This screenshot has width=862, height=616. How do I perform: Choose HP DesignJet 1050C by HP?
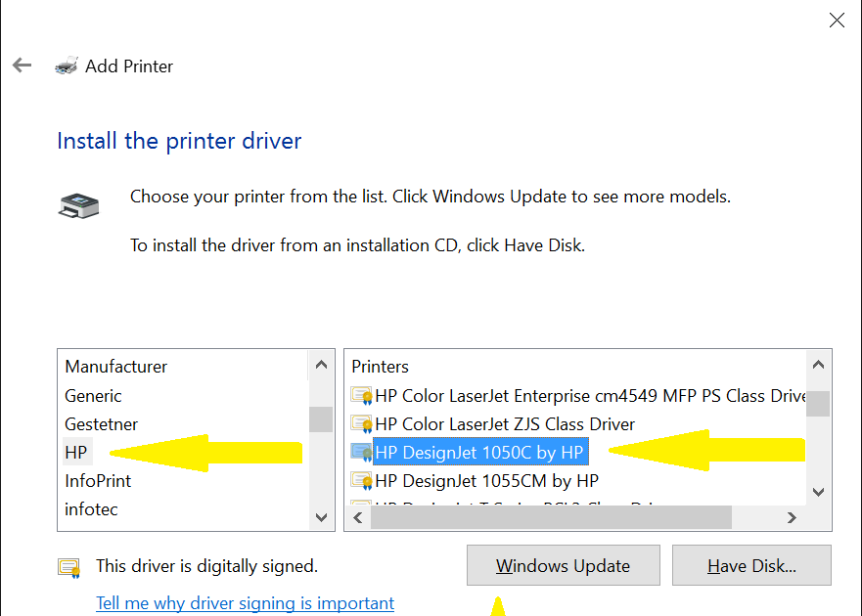[480, 453]
